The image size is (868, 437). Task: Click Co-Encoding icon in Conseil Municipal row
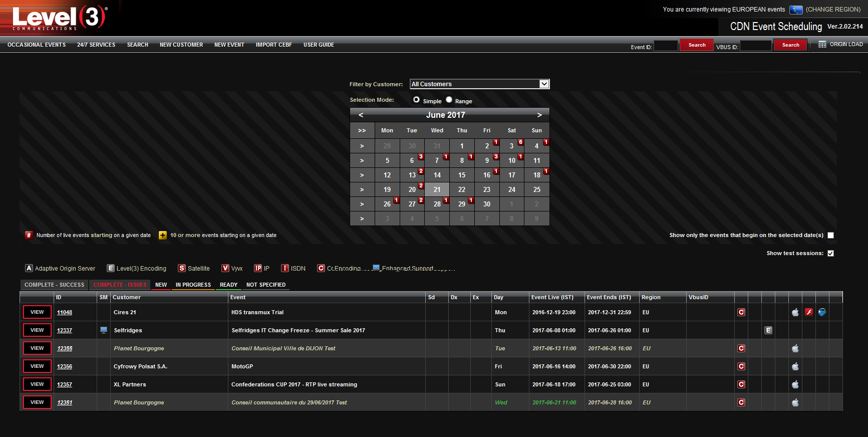click(741, 348)
